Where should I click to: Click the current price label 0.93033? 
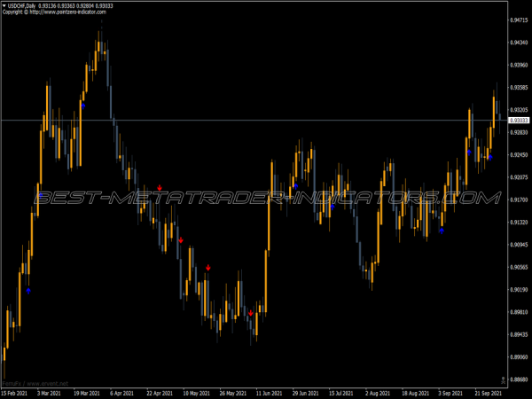[x=517, y=120]
